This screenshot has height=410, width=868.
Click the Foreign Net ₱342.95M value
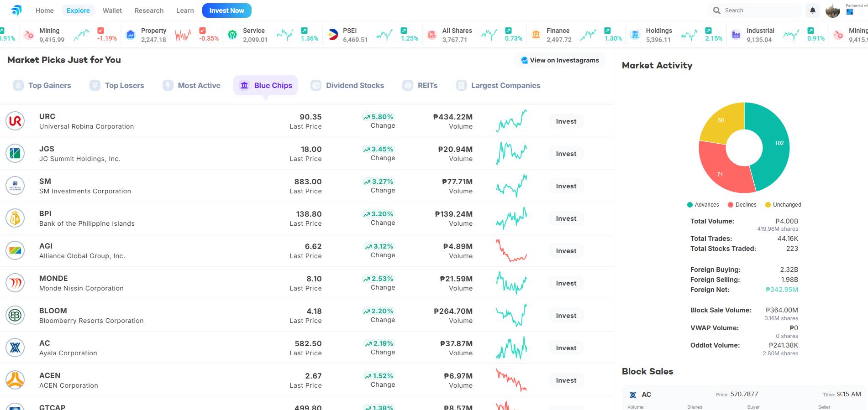point(782,290)
